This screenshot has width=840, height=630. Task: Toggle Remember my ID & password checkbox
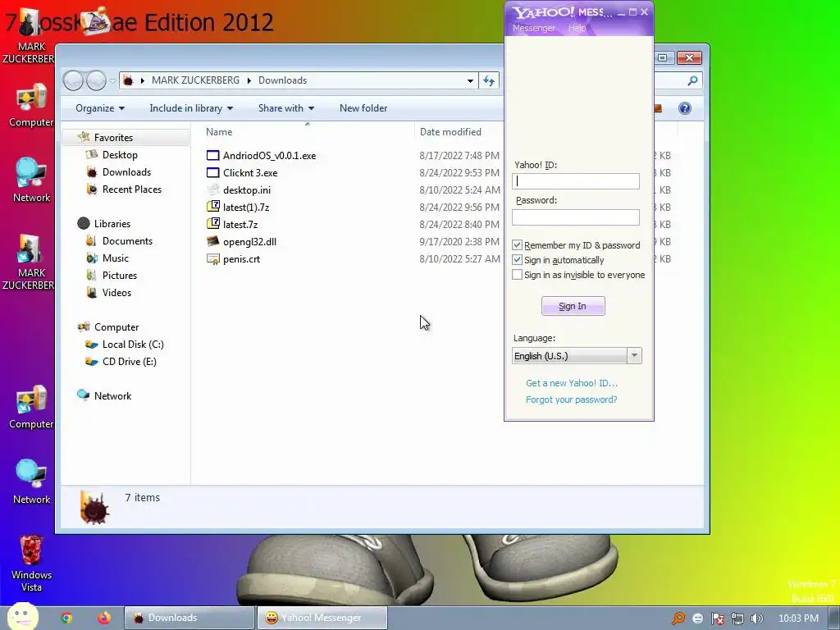click(x=517, y=244)
